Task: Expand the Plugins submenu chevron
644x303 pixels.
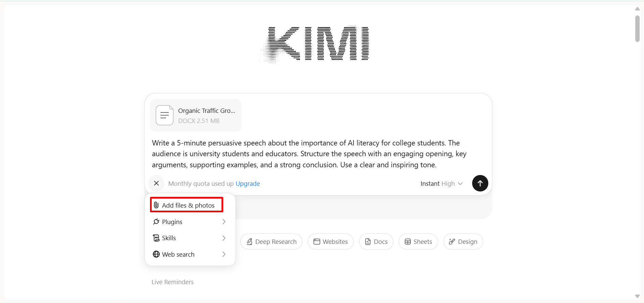Action: (224, 222)
